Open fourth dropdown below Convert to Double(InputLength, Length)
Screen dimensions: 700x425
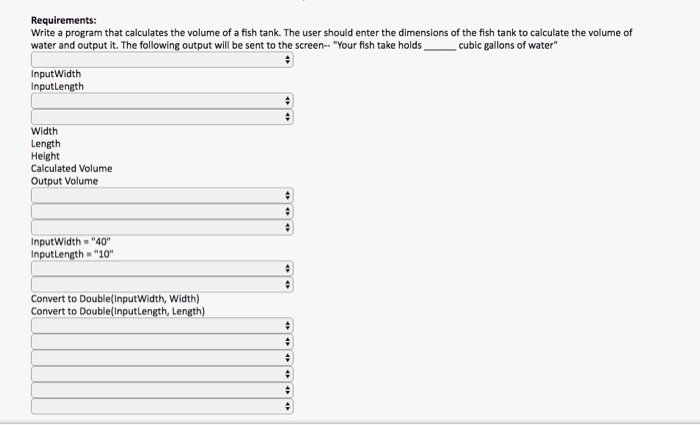tap(162, 374)
